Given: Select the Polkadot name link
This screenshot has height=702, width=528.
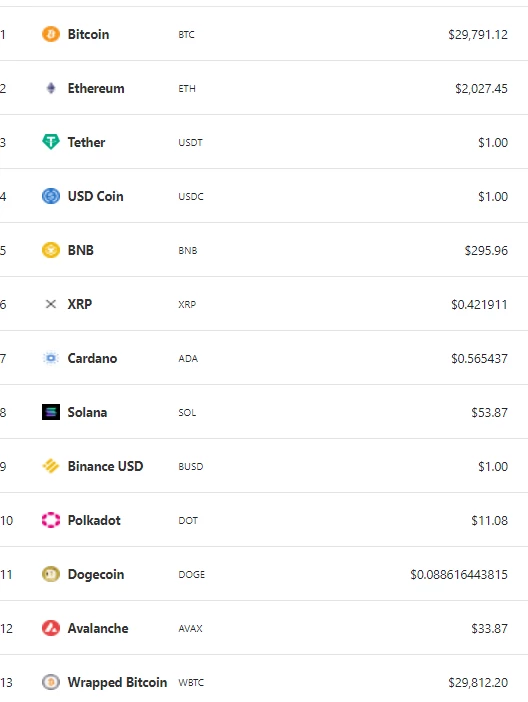Looking at the screenshot, I should [94, 520].
